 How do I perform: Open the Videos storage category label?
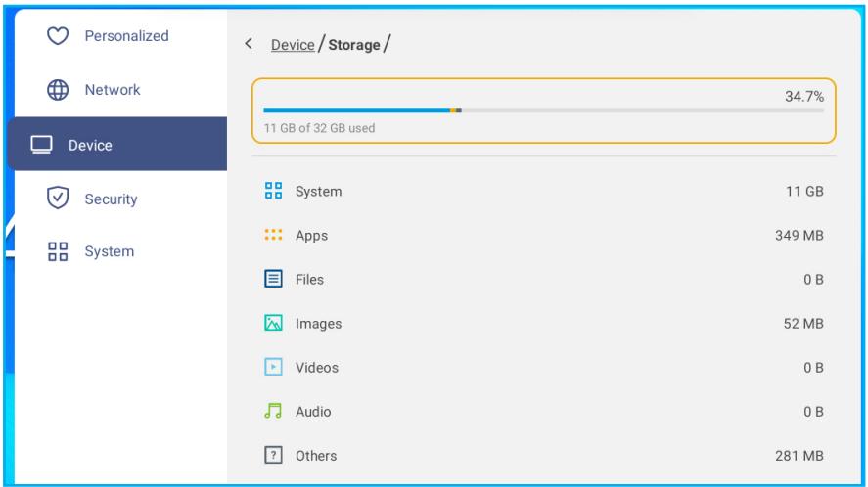[317, 367]
